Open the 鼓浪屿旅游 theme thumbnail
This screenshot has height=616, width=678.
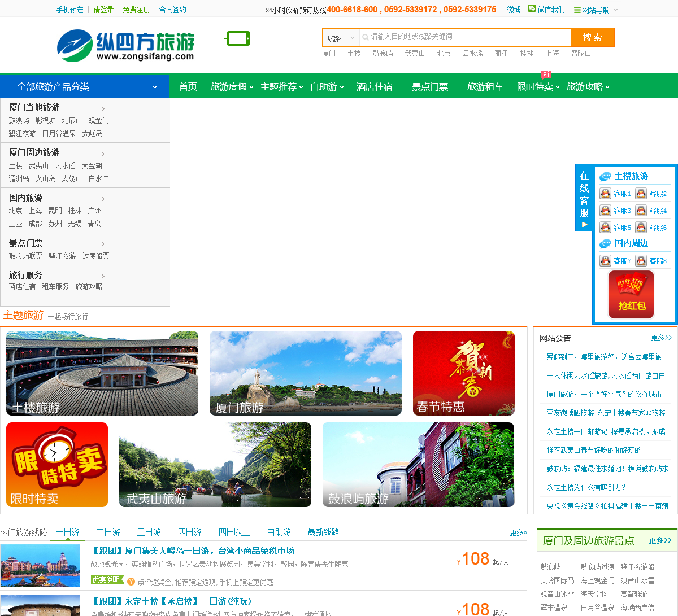(419, 465)
